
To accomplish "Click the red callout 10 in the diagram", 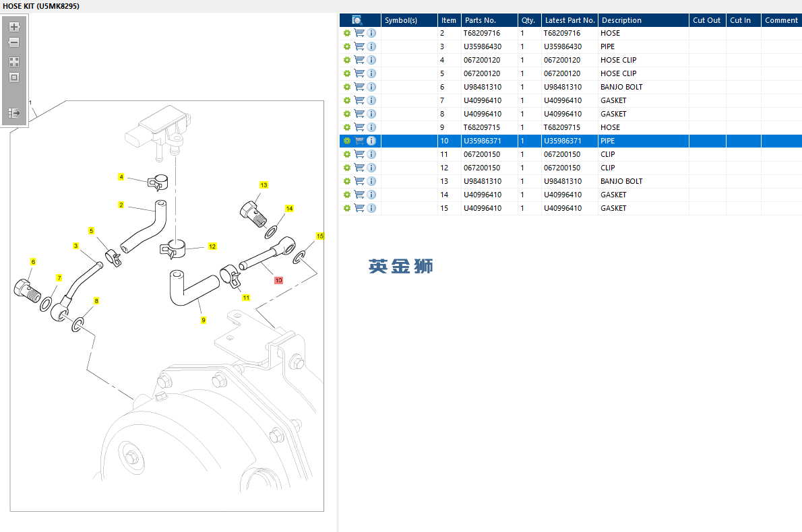I will [278, 280].
